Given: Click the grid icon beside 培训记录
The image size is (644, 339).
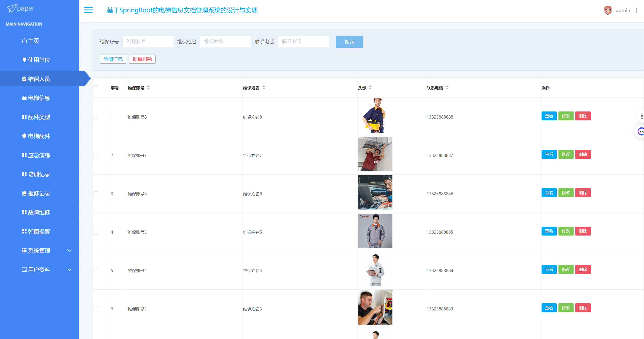Looking at the screenshot, I should 24,174.
